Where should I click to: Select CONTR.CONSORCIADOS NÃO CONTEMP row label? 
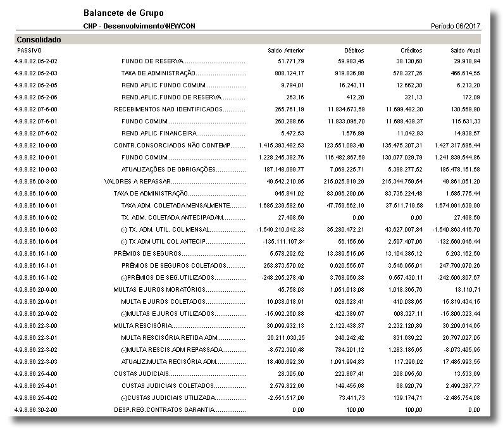click(172, 146)
